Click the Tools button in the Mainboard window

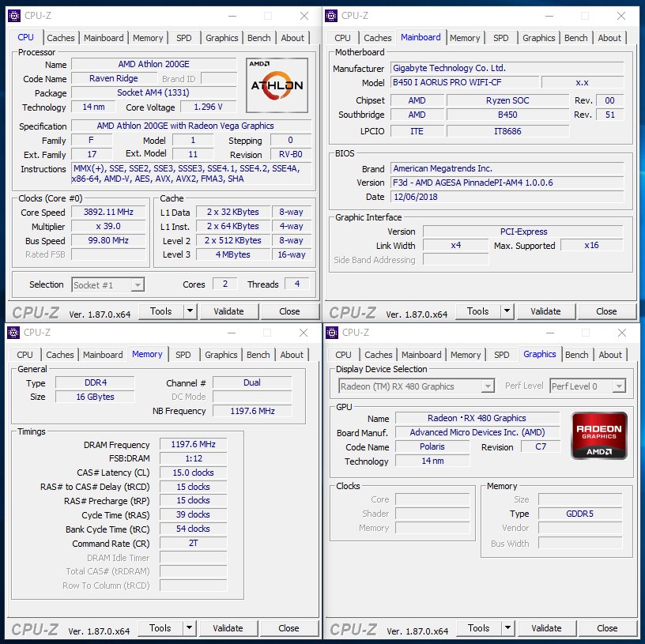[x=478, y=311]
